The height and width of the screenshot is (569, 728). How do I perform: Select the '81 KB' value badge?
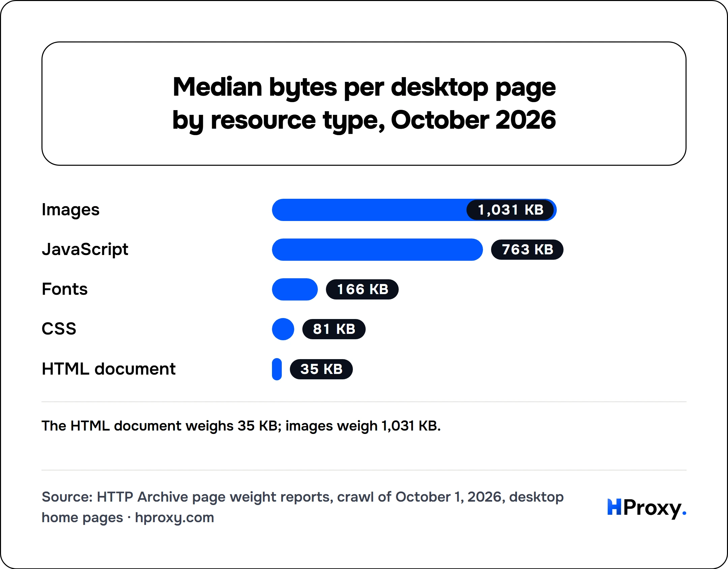coord(334,329)
